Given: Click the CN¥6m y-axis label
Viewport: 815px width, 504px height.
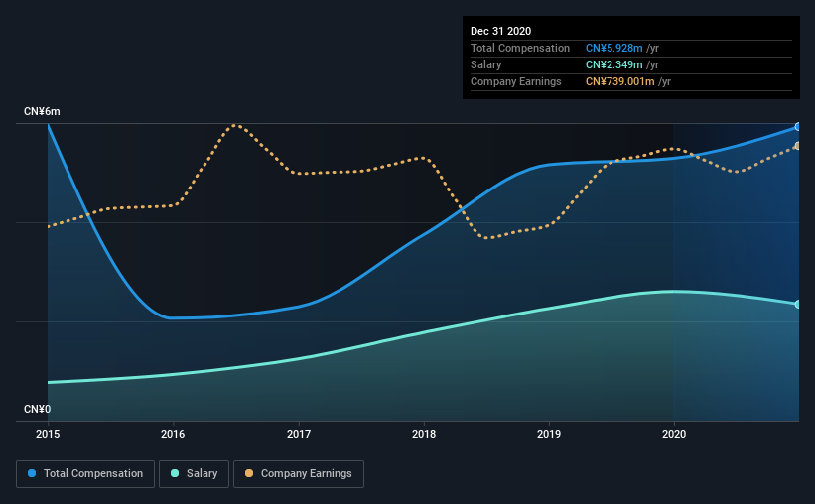Looking at the screenshot, I should [42, 112].
